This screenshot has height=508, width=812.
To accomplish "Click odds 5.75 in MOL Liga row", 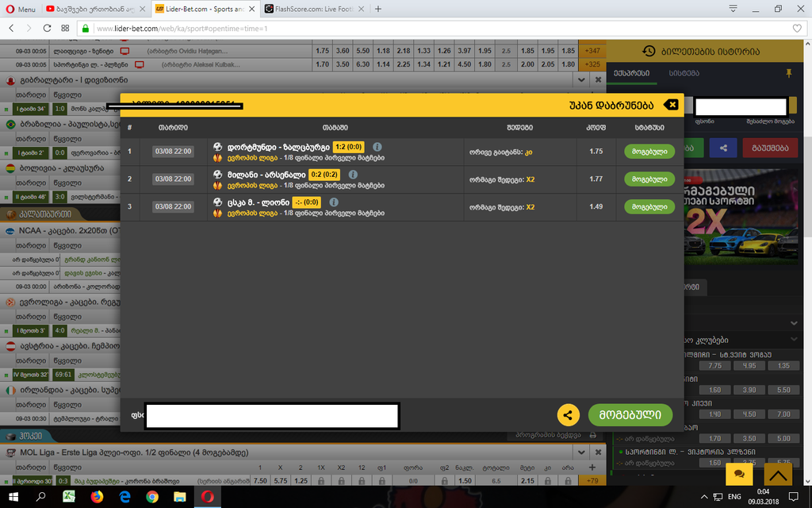I will (x=281, y=480).
